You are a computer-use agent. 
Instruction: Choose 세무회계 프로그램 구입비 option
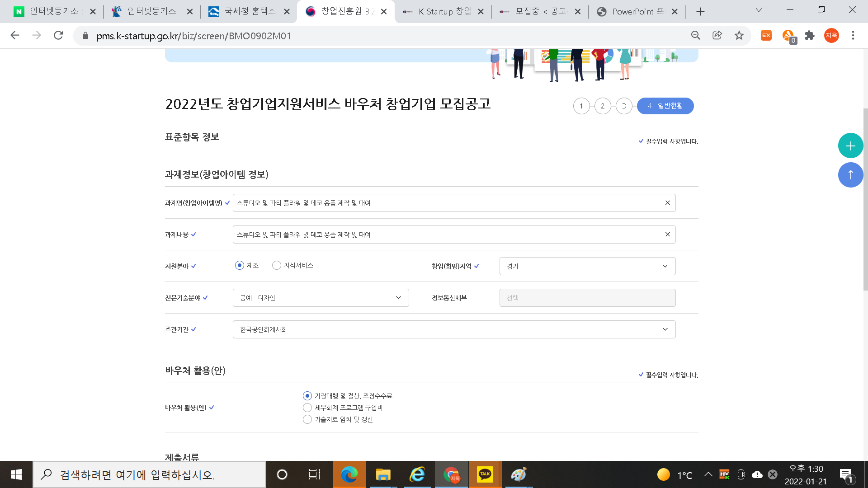pos(307,408)
